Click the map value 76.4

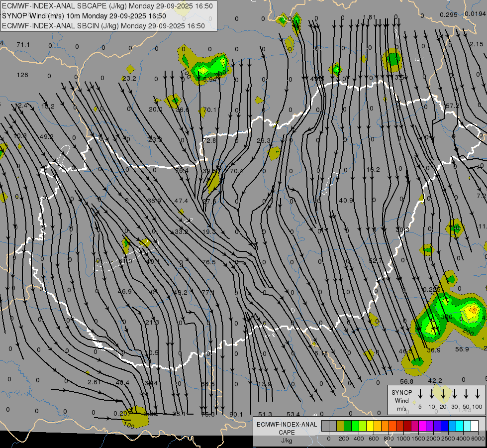coord(182,171)
